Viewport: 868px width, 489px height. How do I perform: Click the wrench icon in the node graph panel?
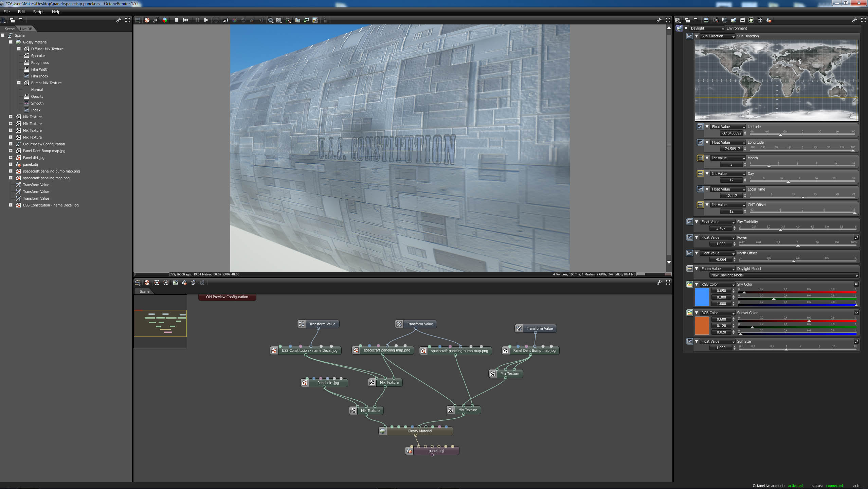point(659,282)
